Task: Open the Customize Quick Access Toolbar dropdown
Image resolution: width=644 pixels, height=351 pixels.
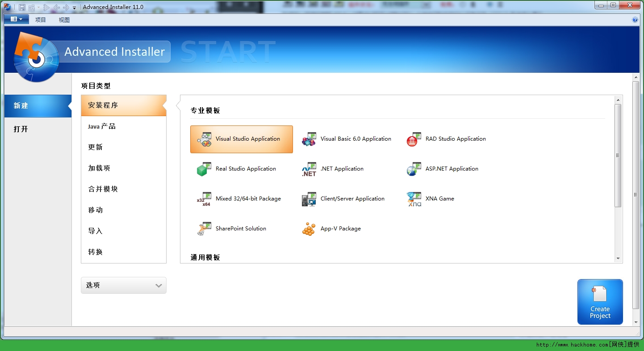Action: click(x=74, y=8)
